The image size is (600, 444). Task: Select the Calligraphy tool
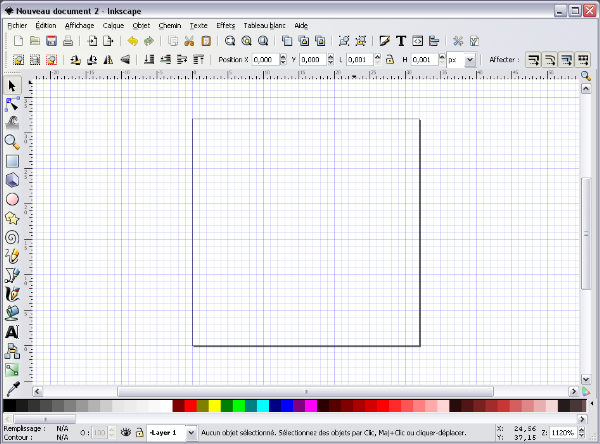coord(12,294)
